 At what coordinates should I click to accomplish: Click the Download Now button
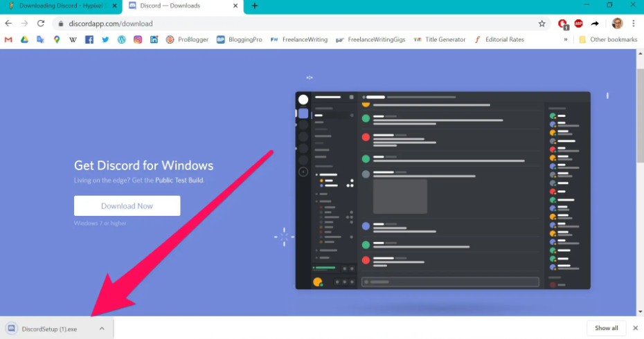(127, 205)
